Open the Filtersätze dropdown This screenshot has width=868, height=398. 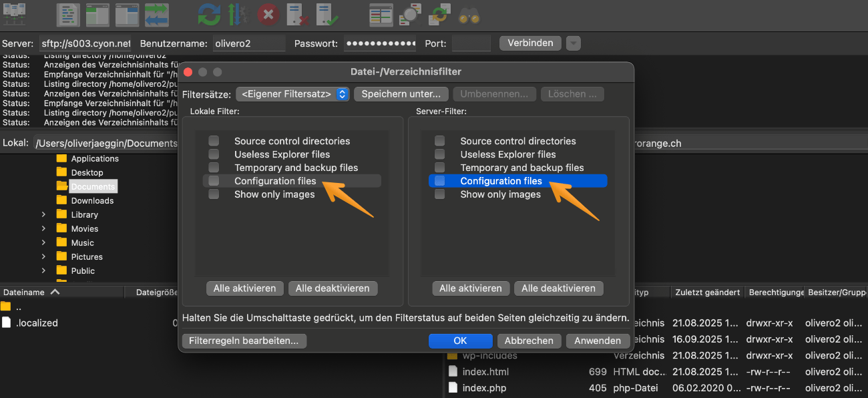point(292,94)
